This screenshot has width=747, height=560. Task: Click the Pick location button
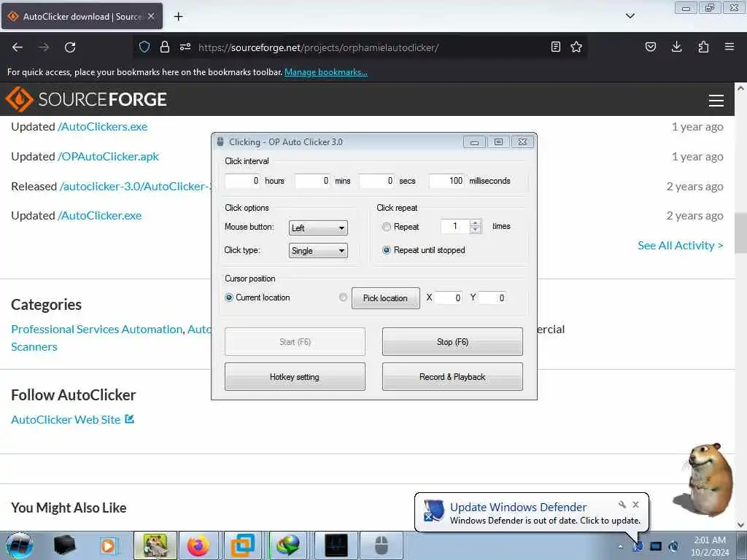click(x=385, y=298)
